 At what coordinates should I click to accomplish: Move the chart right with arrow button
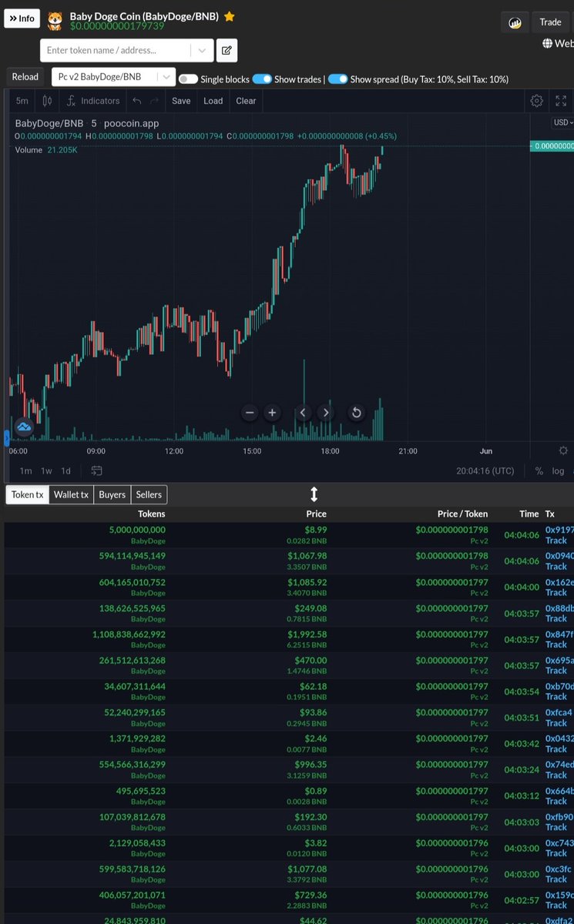point(326,413)
